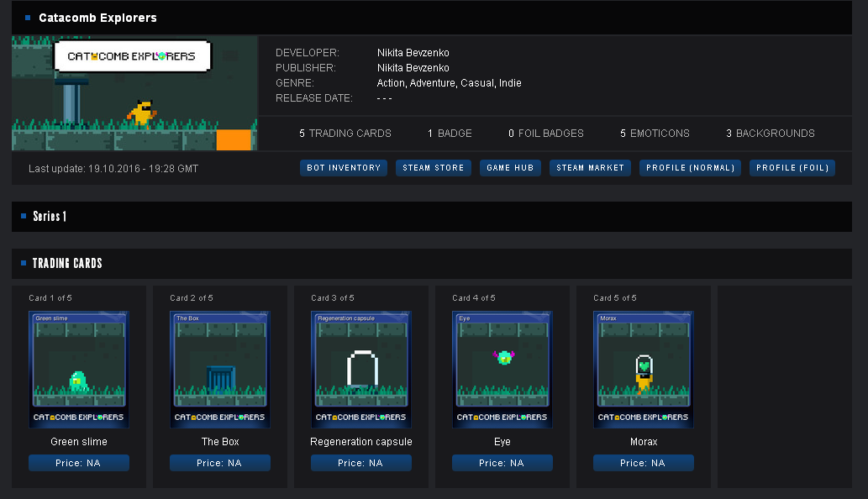Click the Morax card name text
The height and width of the screenshot is (499, 868).
(644, 442)
